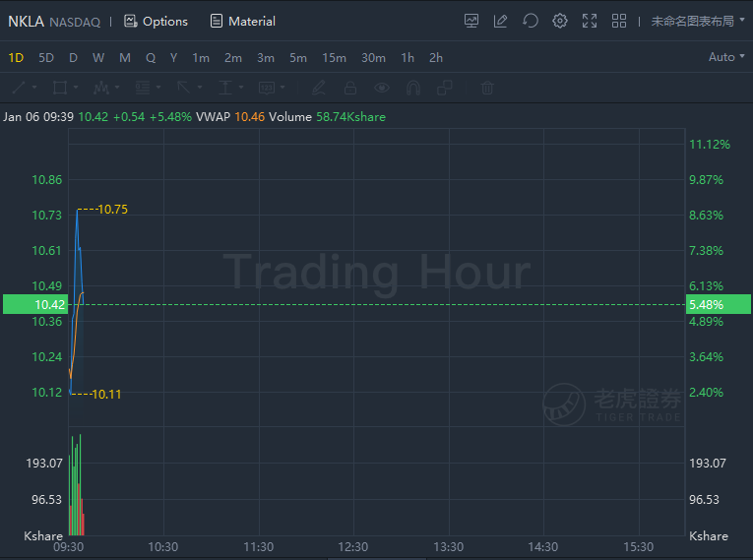This screenshot has width=753, height=560.
Task: Expand the arrow annotation tool options arrow
Action: click(x=200, y=88)
